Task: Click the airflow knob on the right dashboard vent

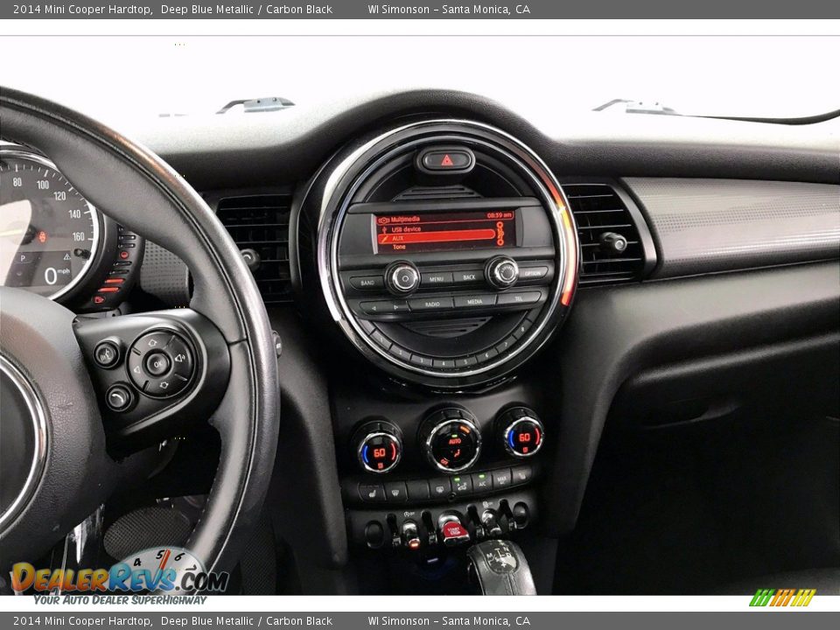Action: 614,242
